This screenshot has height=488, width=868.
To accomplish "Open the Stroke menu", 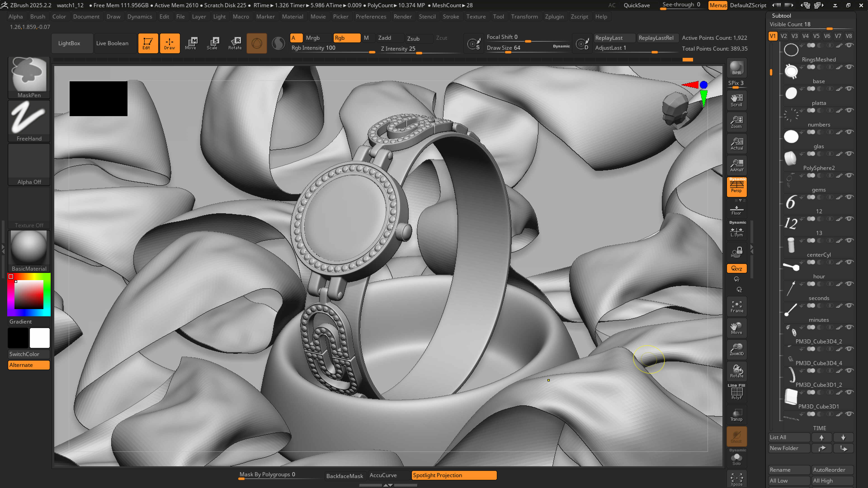I will [451, 16].
